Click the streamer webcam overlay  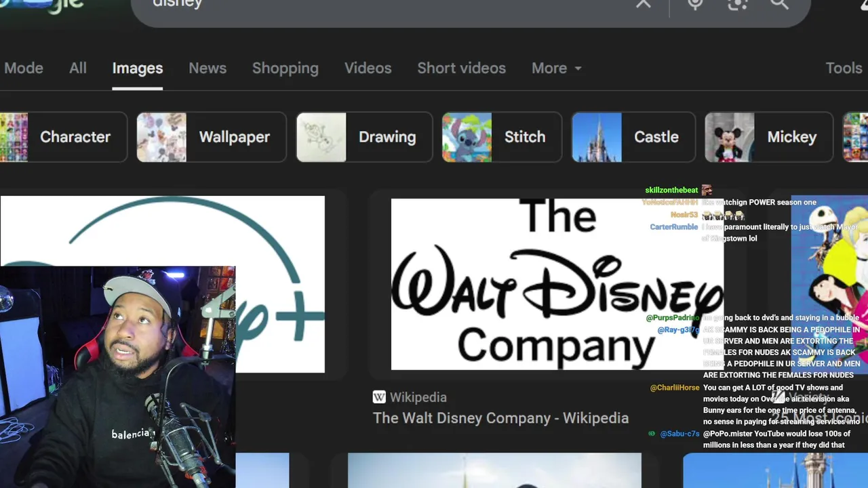(117, 377)
